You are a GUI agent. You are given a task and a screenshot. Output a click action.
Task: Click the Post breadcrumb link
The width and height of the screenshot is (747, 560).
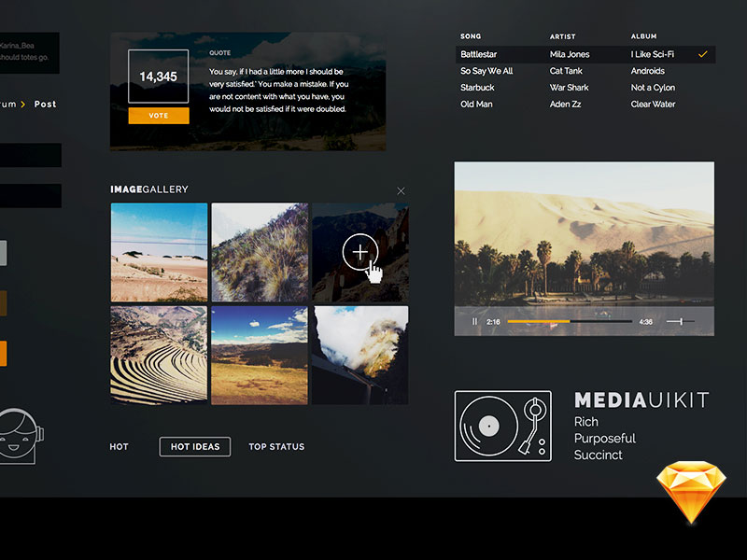click(46, 105)
